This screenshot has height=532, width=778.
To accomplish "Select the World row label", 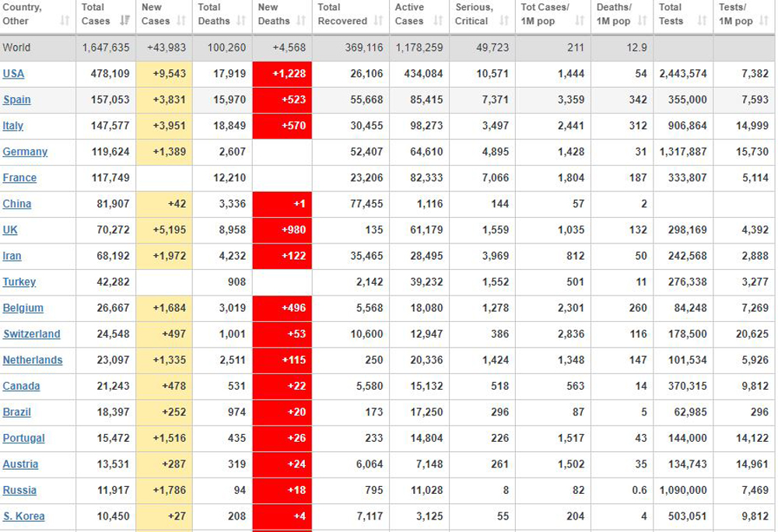I will (16, 47).
